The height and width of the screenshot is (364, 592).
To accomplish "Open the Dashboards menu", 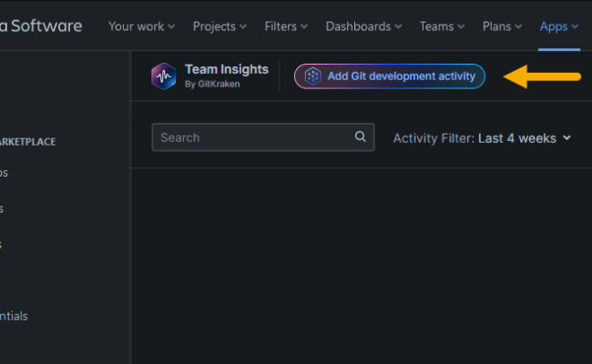I will (x=363, y=26).
